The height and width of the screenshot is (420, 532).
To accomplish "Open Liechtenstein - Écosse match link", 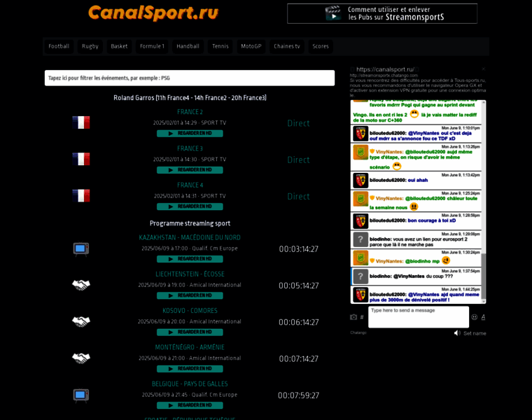I will pyautogui.click(x=190, y=274).
